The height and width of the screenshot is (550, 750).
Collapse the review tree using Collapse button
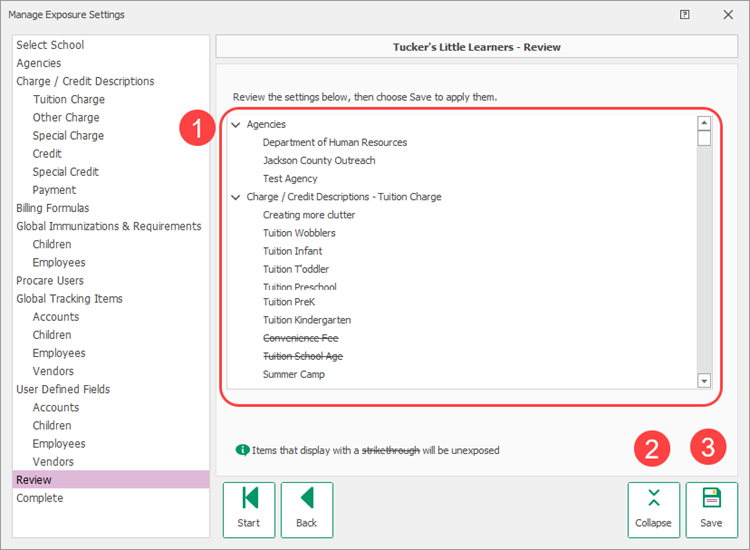pos(653,510)
